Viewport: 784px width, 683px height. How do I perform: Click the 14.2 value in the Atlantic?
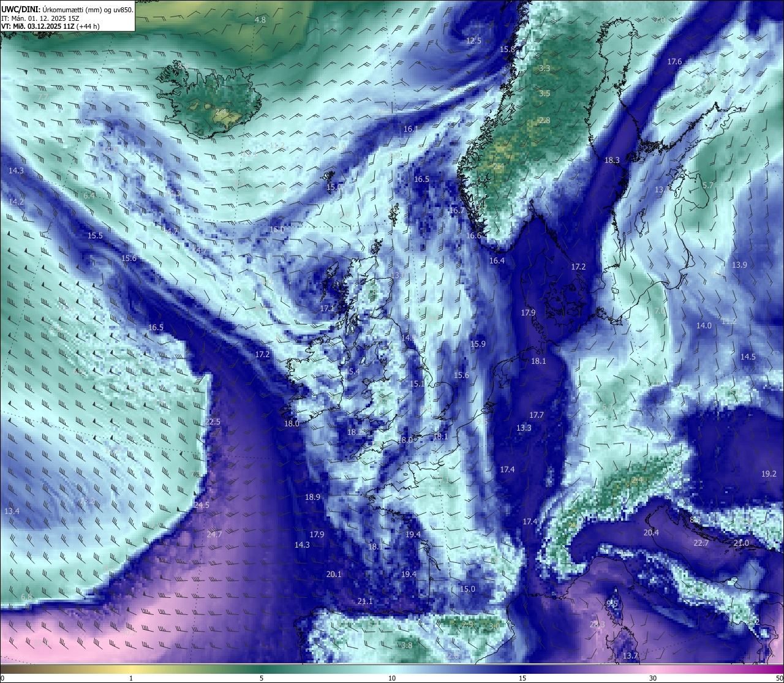(17, 202)
